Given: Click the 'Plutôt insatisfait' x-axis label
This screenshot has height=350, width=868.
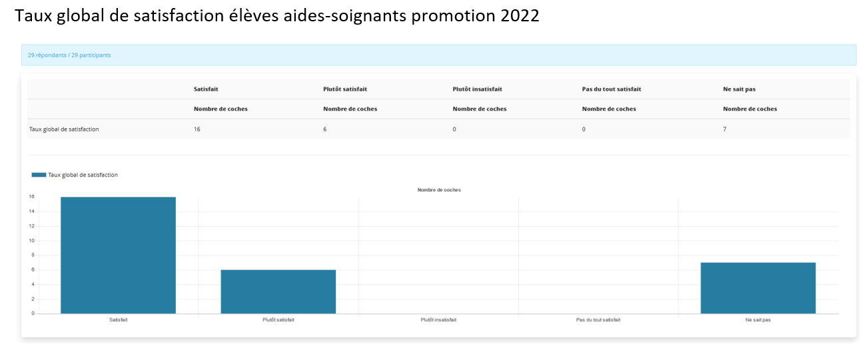Looking at the screenshot, I should click(x=438, y=320).
